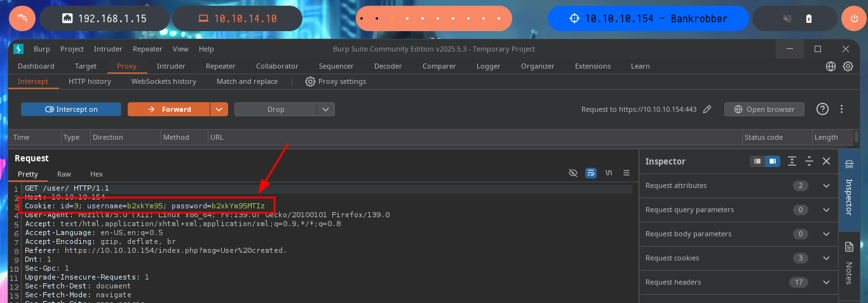Viewport: 868px width, 303px height.
Task: Open the Help menu
Action: [x=206, y=49]
